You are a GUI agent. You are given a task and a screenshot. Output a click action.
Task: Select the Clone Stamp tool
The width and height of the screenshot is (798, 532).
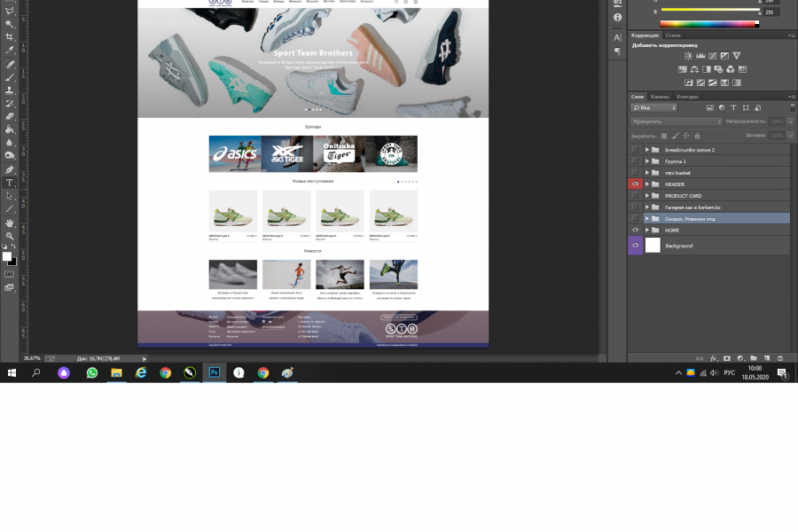tap(9, 90)
